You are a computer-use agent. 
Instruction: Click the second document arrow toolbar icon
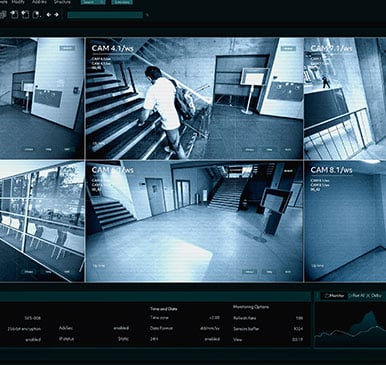point(26,14)
